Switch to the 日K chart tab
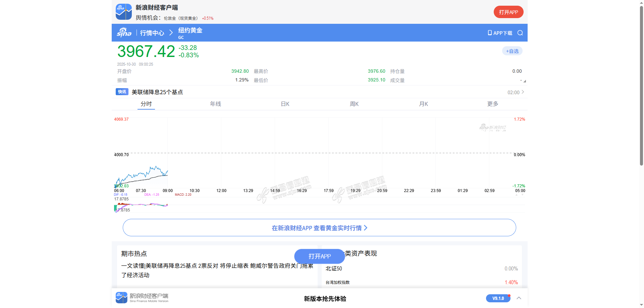This screenshot has width=644, height=308. tap(285, 104)
